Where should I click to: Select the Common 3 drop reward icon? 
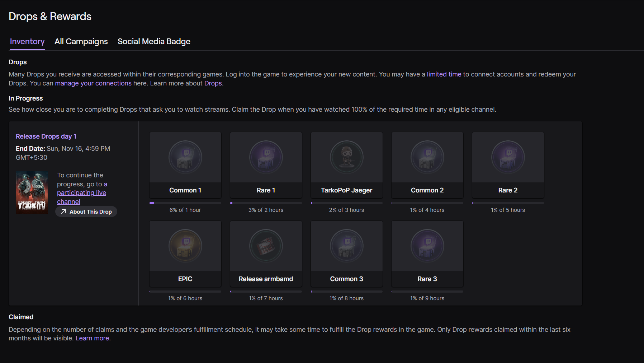(346, 246)
